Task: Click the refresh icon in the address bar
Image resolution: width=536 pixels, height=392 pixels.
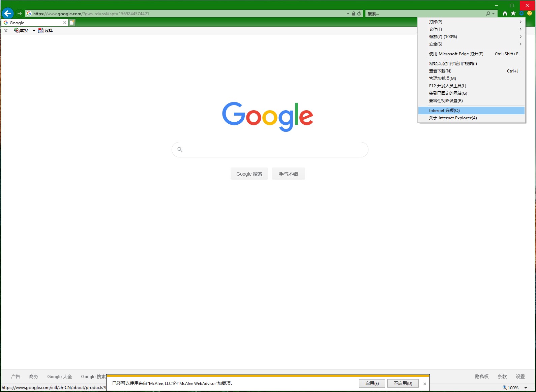Action: pos(359,13)
